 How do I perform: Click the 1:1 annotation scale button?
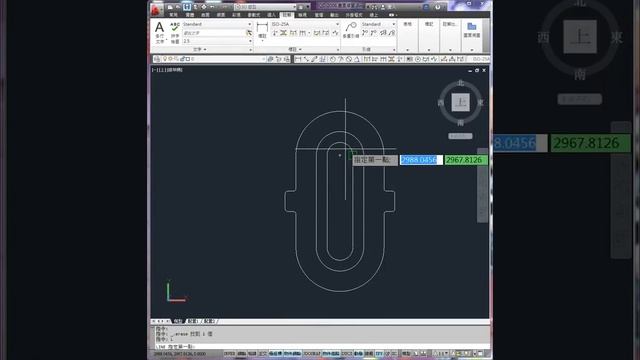click(440, 353)
